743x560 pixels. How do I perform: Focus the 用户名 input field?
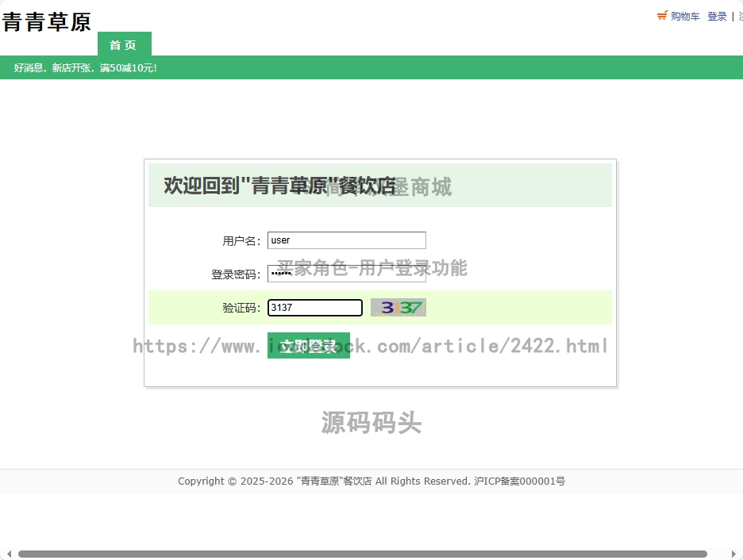[x=346, y=240]
